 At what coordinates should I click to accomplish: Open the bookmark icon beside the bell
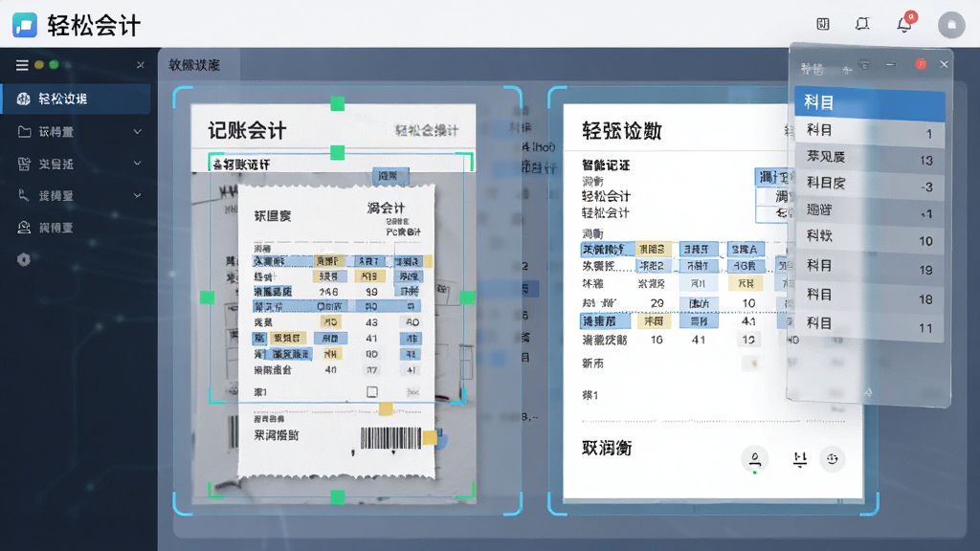[862, 24]
